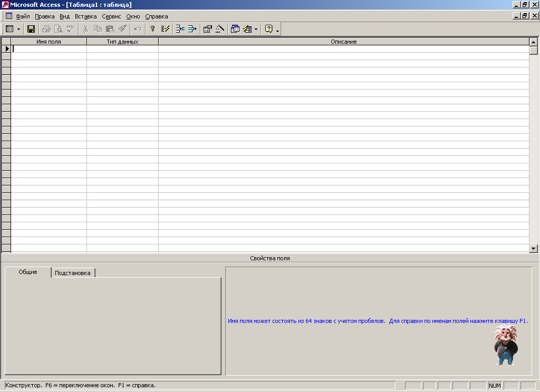Viewport: 540px width, 392px height.
Task: Switch to the Общие tab
Action: (28, 272)
